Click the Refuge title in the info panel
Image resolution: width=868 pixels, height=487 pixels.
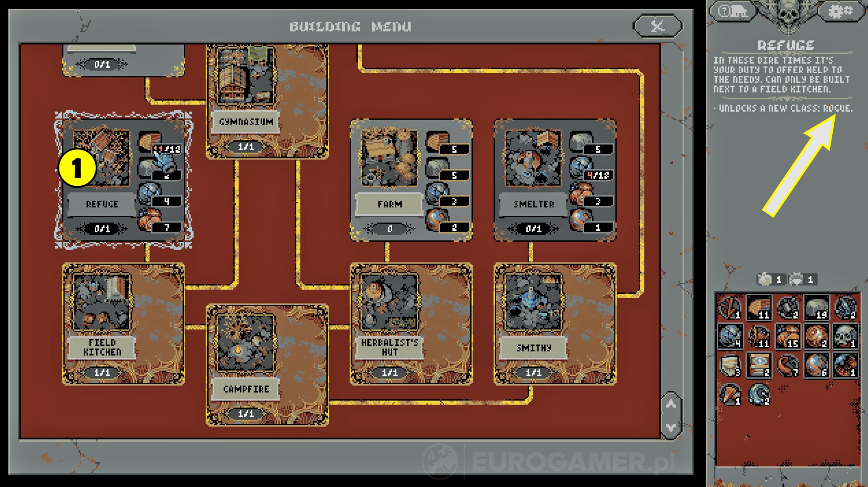click(786, 45)
